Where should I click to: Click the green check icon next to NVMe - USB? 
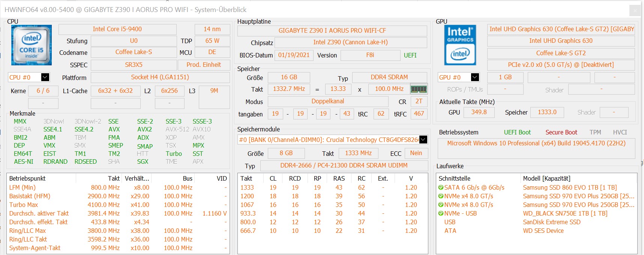point(441,213)
